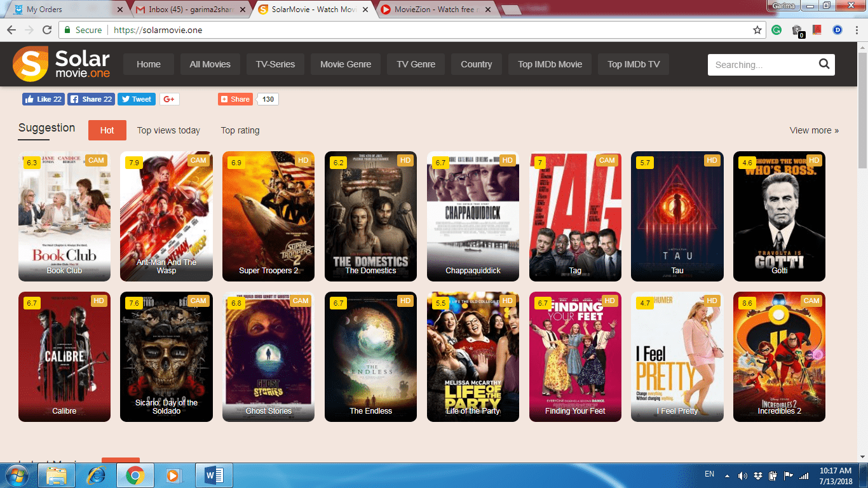Open TV Genre dropdown
The height and width of the screenshot is (488, 868).
click(x=416, y=64)
